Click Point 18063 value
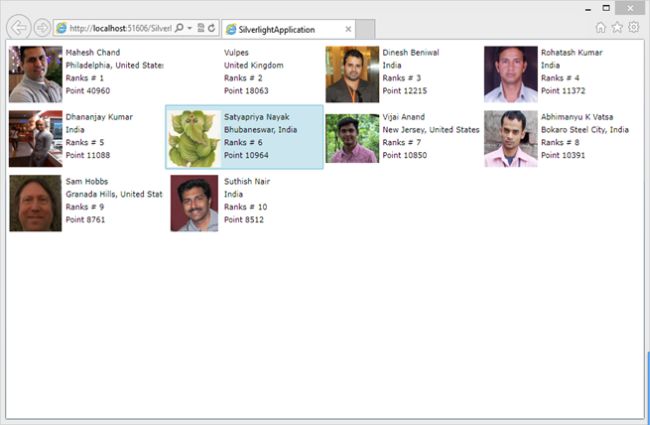The height and width of the screenshot is (425, 650). [246, 91]
